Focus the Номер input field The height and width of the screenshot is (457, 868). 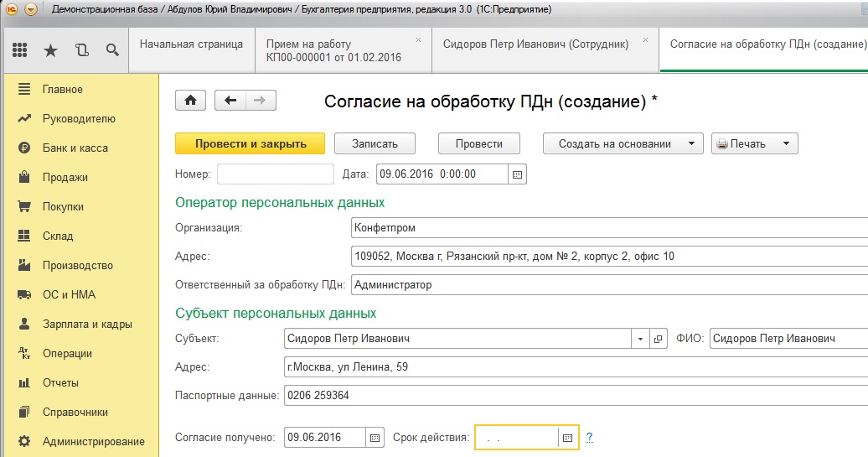[276, 174]
